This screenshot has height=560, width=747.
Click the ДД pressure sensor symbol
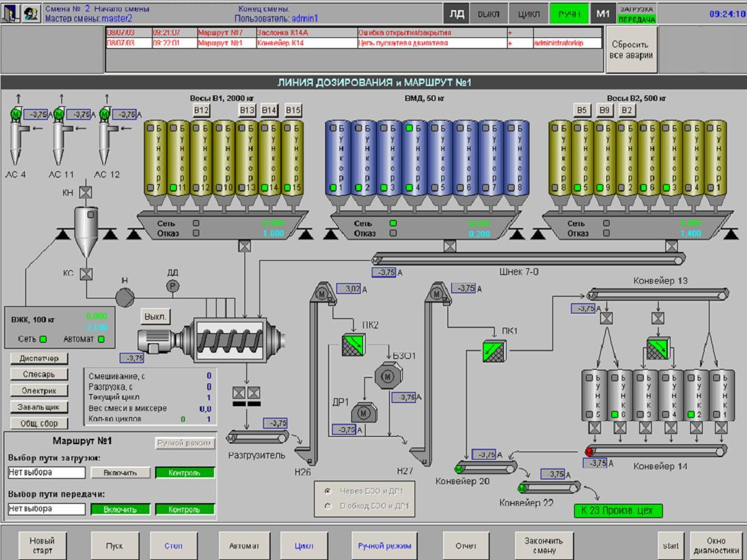pyautogui.click(x=173, y=286)
